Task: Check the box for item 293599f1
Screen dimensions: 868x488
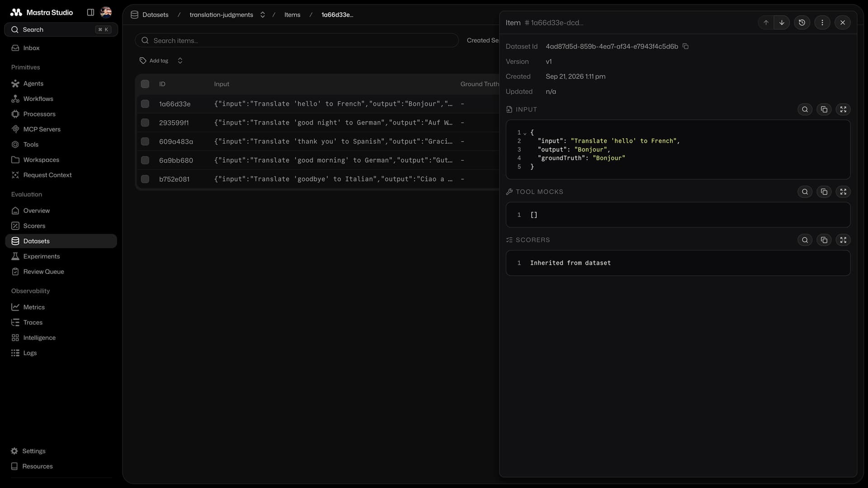Action: pos(145,122)
